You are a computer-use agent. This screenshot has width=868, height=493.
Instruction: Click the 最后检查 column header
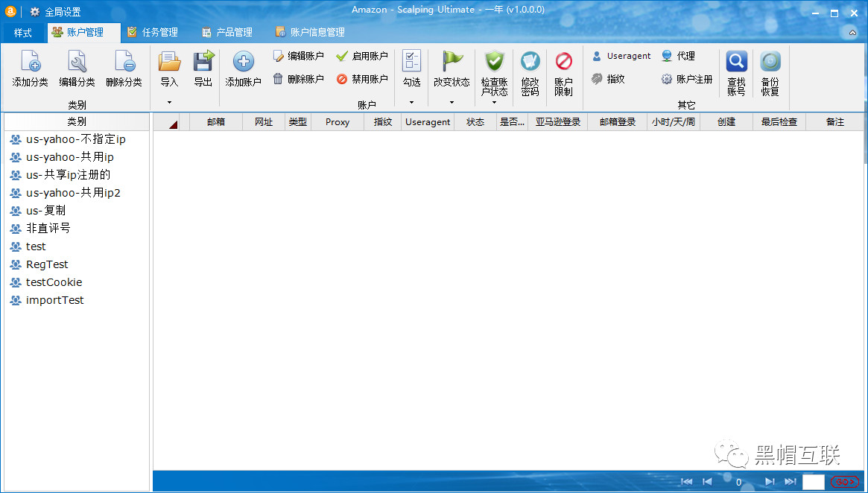coord(779,121)
